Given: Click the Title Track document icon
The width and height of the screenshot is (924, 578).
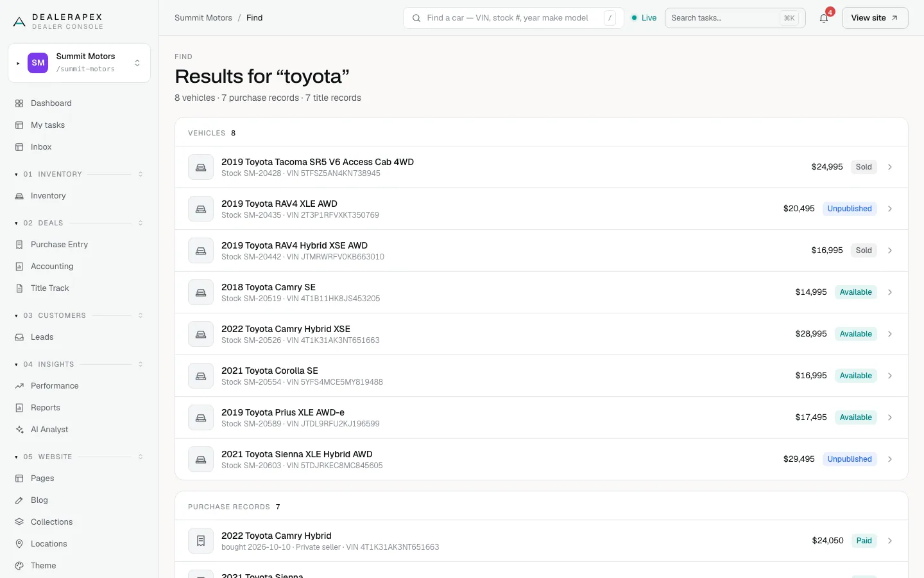Looking at the screenshot, I should pyautogui.click(x=19, y=288).
